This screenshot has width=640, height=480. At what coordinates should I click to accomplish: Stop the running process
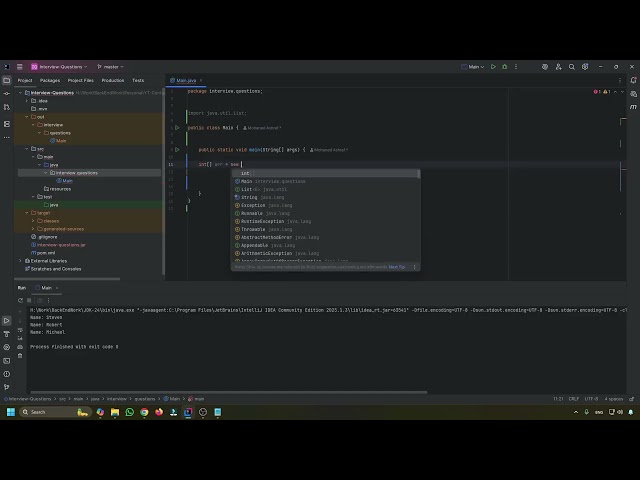coord(29,300)
